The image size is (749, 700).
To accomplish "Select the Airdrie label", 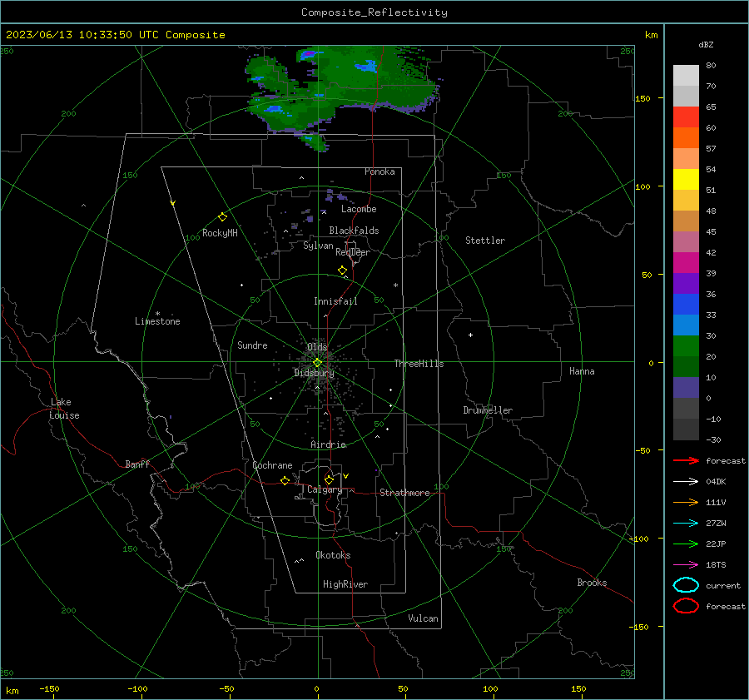I will tap(328, 444).
